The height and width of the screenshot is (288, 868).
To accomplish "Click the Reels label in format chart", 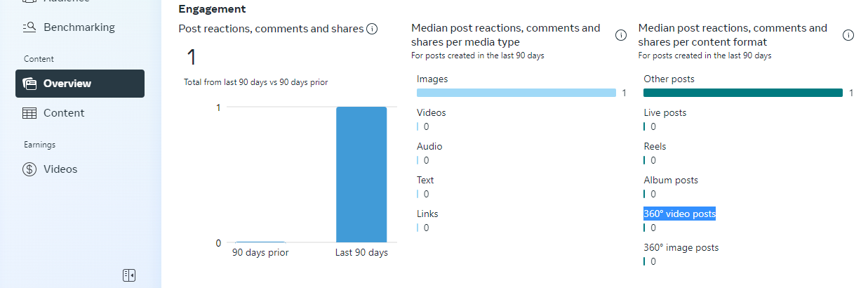I will click(655, 146).
